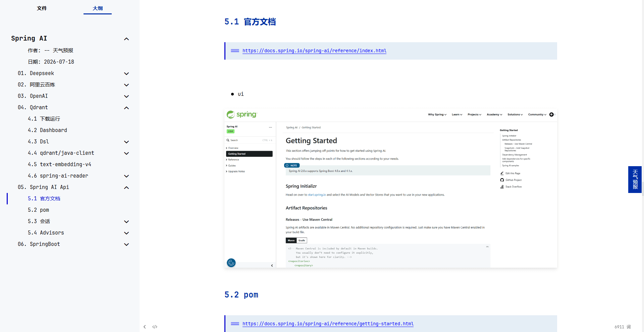Click the link block icon before getting-started.html
Viewport: 644px width, 332px height.
pos(235,324)
